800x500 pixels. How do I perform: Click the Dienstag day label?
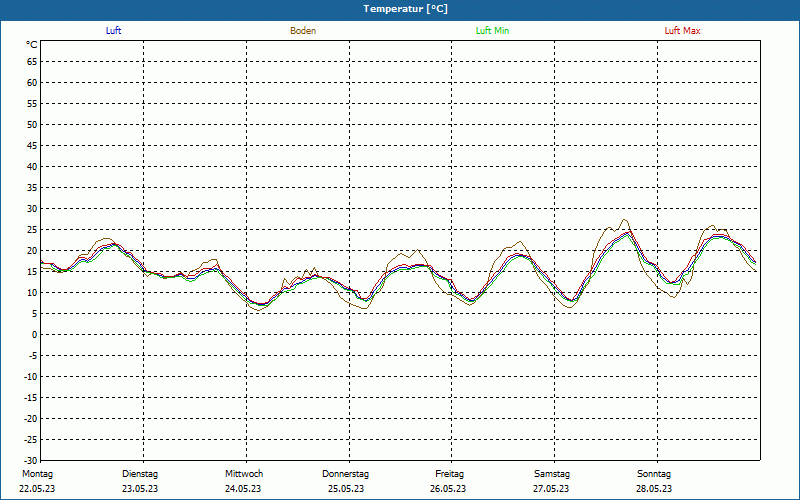pyautogui.click(x=140, y=474)
